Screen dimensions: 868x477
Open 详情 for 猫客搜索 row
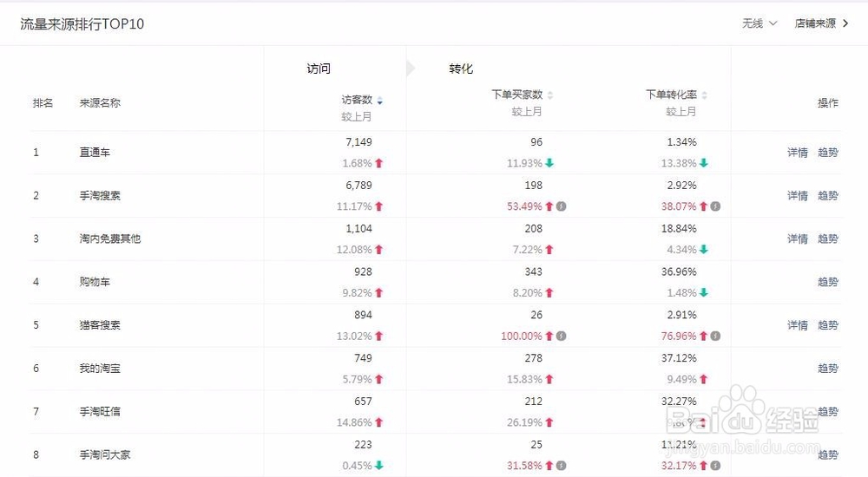coord(798,325)
